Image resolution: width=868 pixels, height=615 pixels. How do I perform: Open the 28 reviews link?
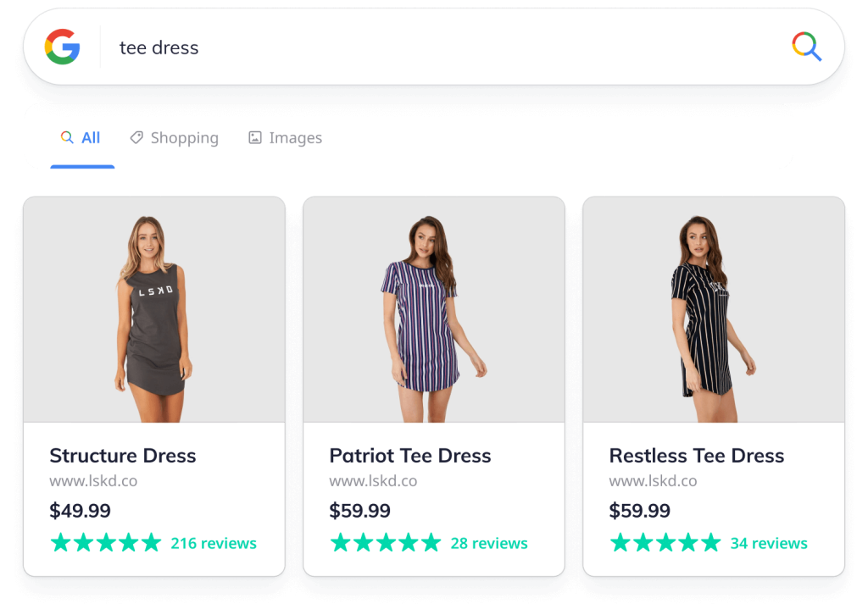coord(489,543)
